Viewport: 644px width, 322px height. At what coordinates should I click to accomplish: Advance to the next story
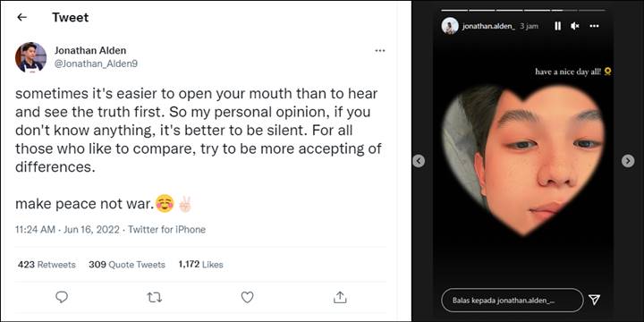coord(628,161)
